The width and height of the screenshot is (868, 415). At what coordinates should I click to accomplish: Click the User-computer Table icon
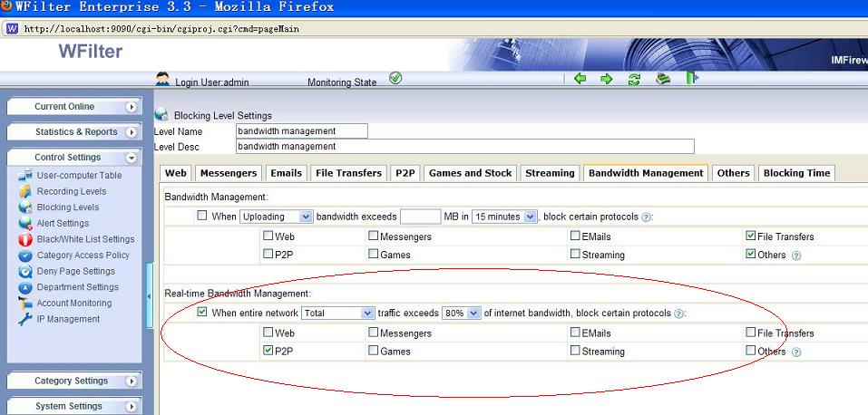click(x=25, y=176)
